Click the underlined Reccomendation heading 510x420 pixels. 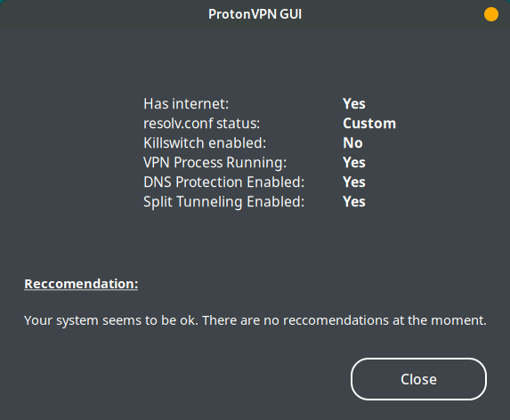81,284
